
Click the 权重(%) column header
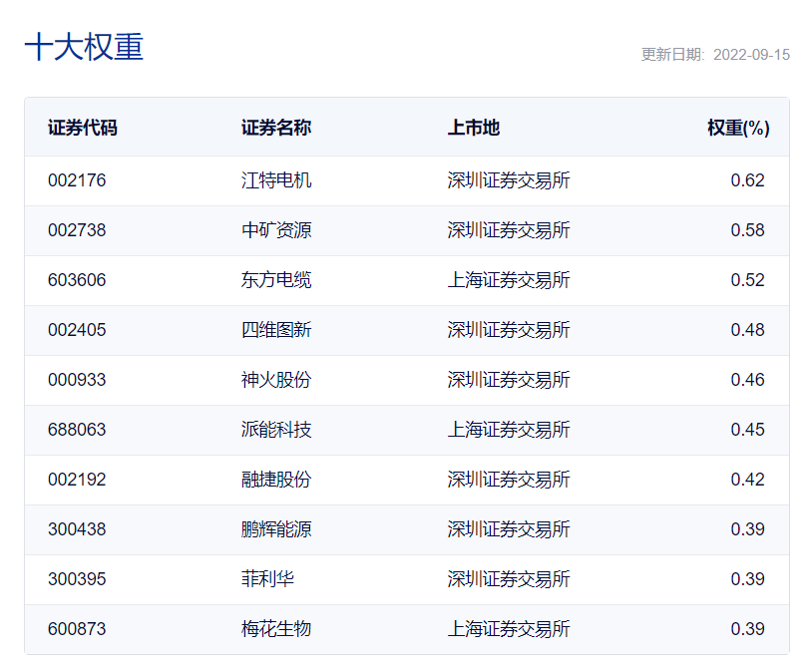pyautogui.click(x=738, y=128)
